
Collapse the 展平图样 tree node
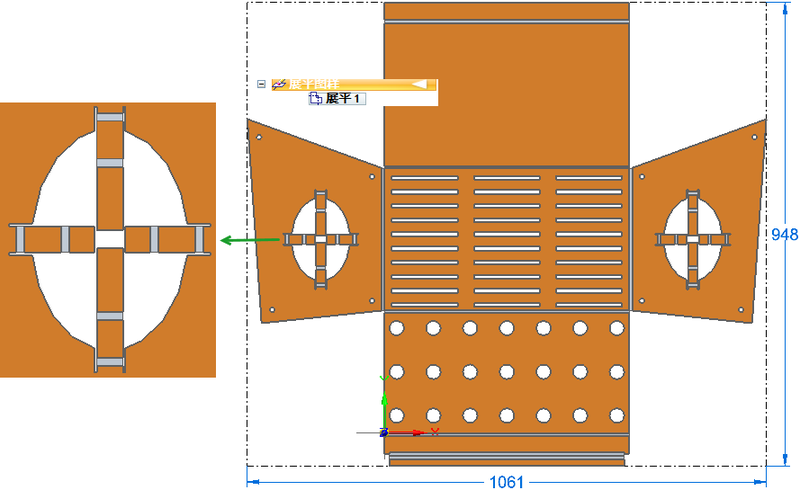coord(261,85)
